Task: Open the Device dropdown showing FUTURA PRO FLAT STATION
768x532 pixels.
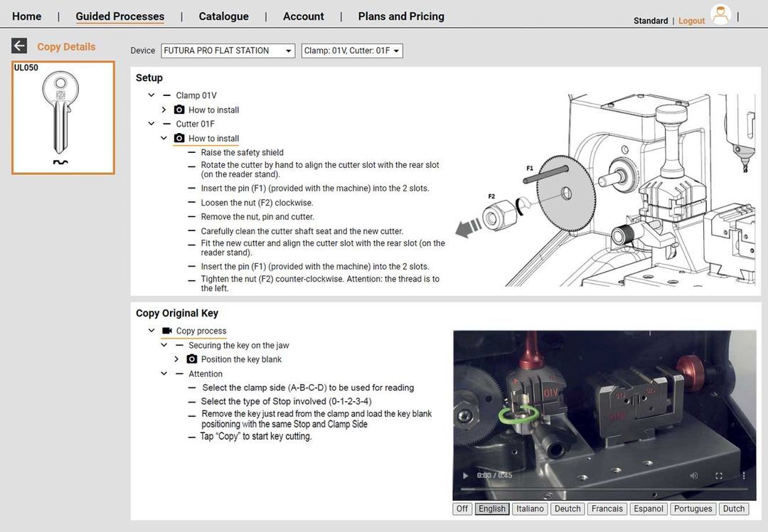Action: [x=228, y=50]
